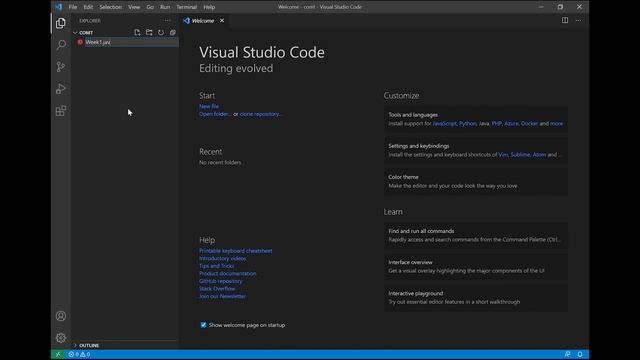The width and height of the screenshot is (640, 360).
Task: Open the Source Control view
Action: [x=61, y=67]
